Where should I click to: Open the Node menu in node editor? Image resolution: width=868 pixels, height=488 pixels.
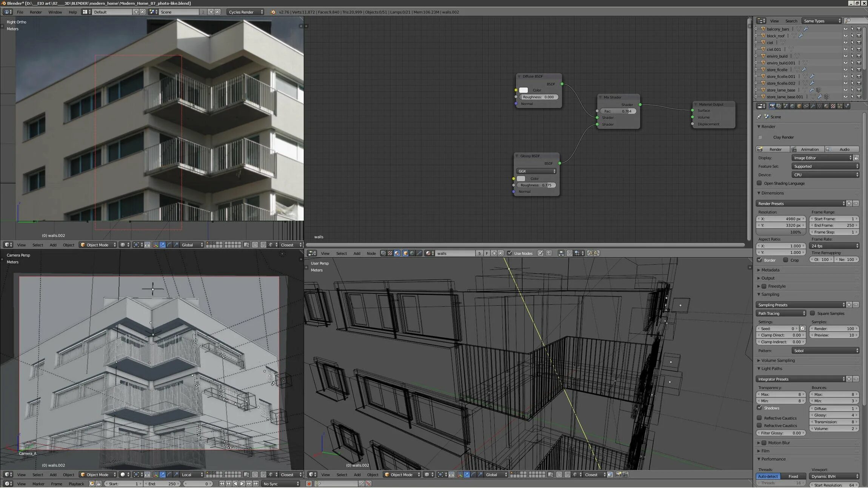point(371,253)
